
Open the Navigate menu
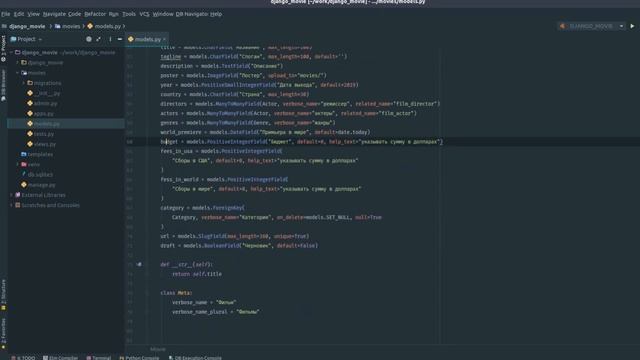click(54, 14)
